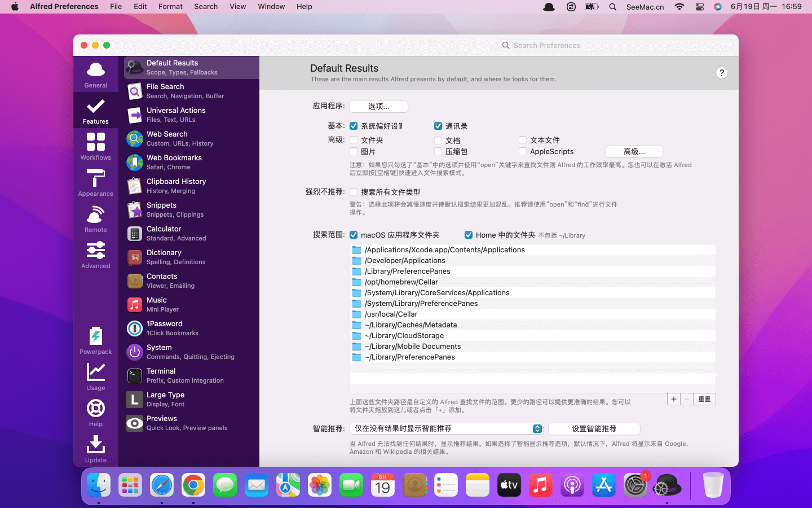This screenshot has width=812, height=508.
Task: Toggle the 搜索所有文件类型 checkbox
Action: 354,192
